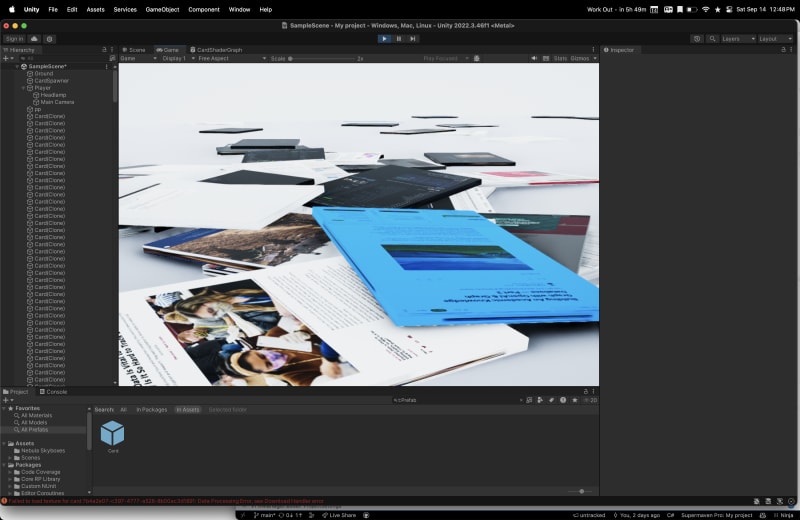Click the Hierarchy create plus button
The width and height of the screenshot is (800, 520).
[6, 59]
